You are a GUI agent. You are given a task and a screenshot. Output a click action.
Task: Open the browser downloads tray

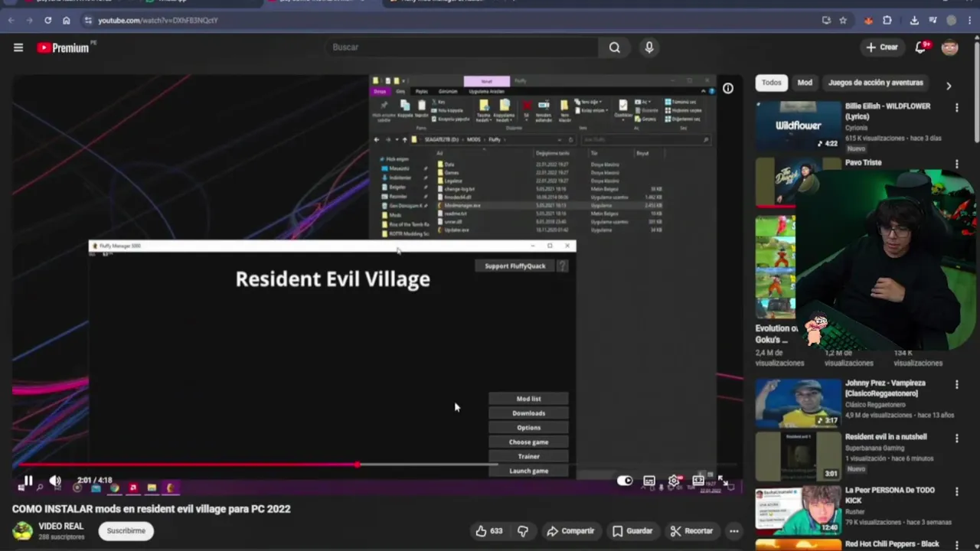[914, 21]
